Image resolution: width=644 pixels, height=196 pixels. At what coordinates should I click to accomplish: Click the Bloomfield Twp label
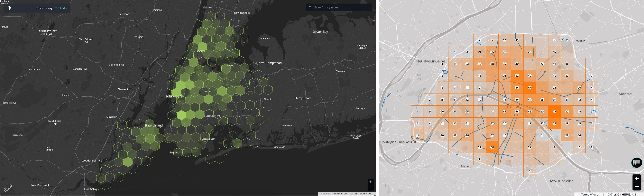point(116,65)
